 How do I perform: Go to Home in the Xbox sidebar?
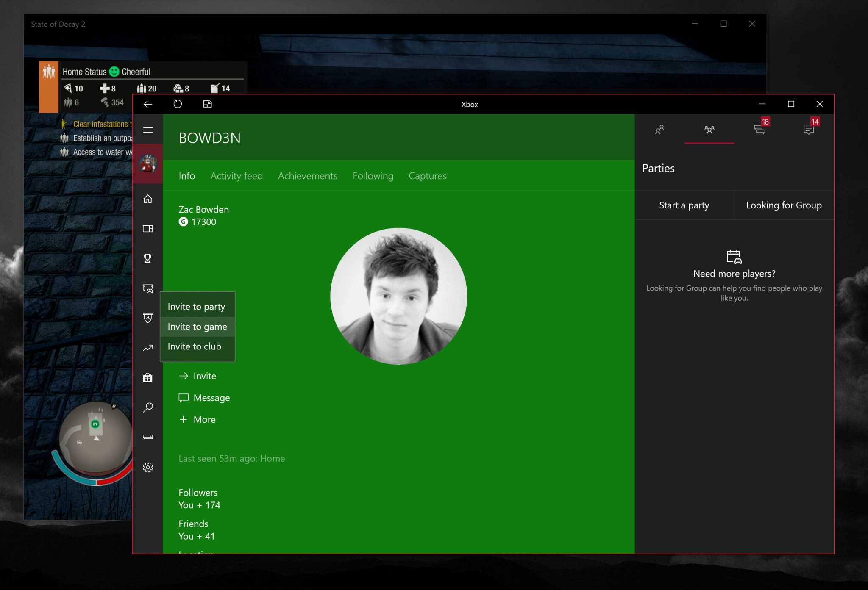(147, 199)
